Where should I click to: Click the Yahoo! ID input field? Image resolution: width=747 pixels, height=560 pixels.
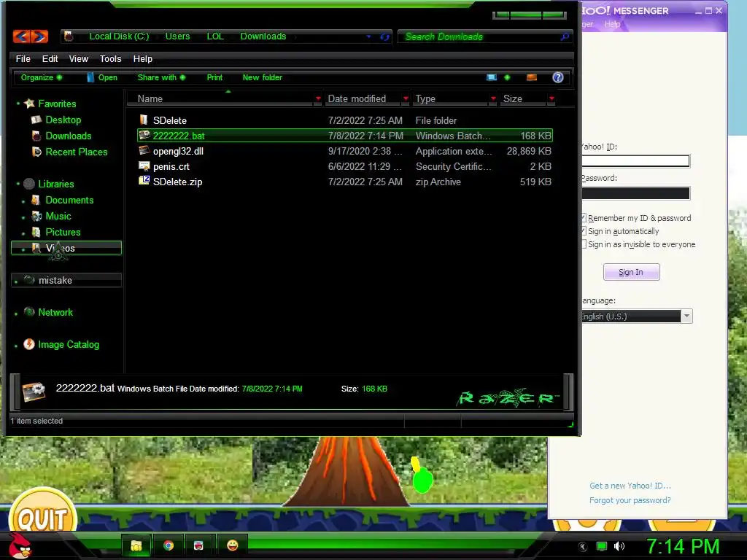click(635, 161)
